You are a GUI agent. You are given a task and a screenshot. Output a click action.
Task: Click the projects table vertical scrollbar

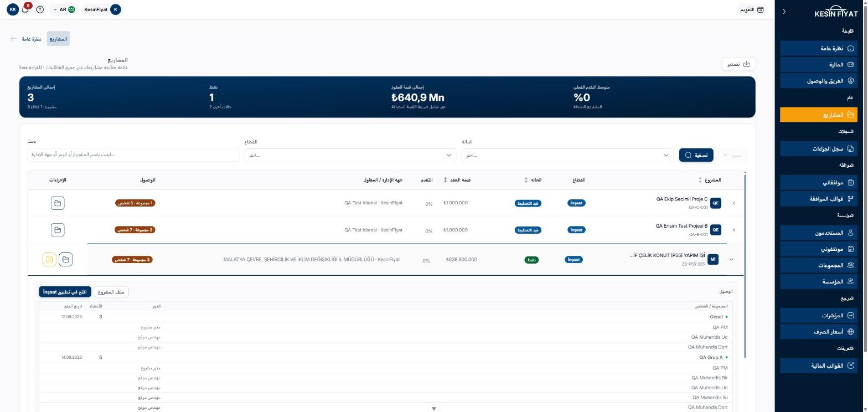pos(745,266)
